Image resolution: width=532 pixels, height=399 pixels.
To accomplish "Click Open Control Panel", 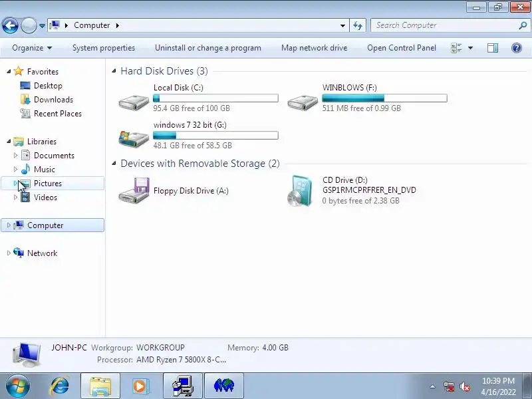I will (402, 48).
